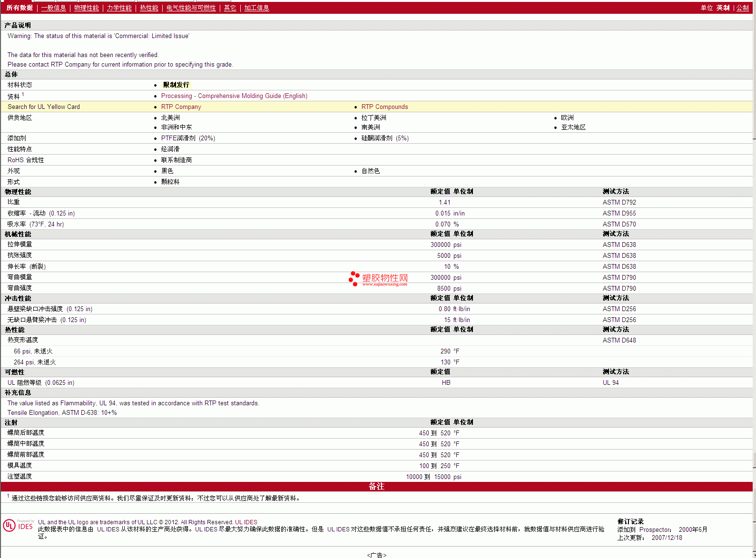The width and height of the screenshot is (756, 558).
Task: Open the 热性能 tab
Action: tap(149, 8)
